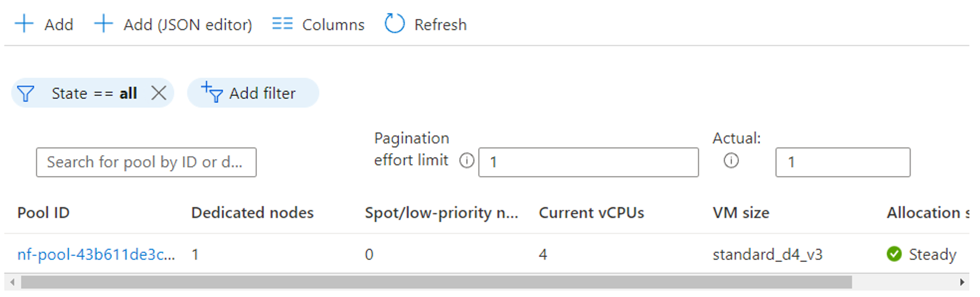Click the circular Refresh icon
The height and width of the screenshot is (297, 980).
tap(395, 24)
